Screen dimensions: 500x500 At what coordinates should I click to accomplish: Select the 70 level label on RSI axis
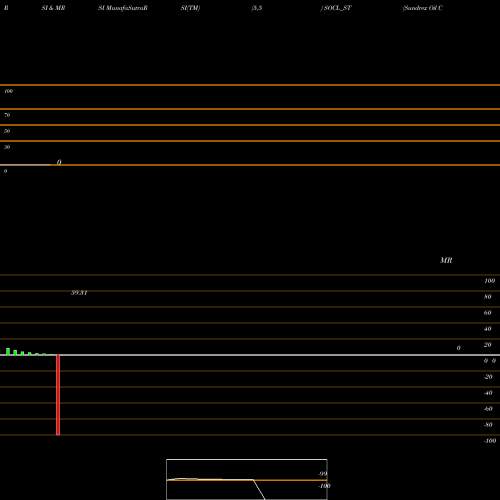click(x=7, y=115)
